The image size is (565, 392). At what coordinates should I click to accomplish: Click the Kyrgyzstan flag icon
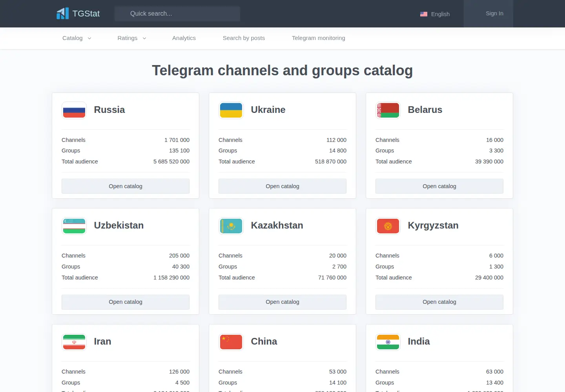pyautogui.click(x=388, y=226)
